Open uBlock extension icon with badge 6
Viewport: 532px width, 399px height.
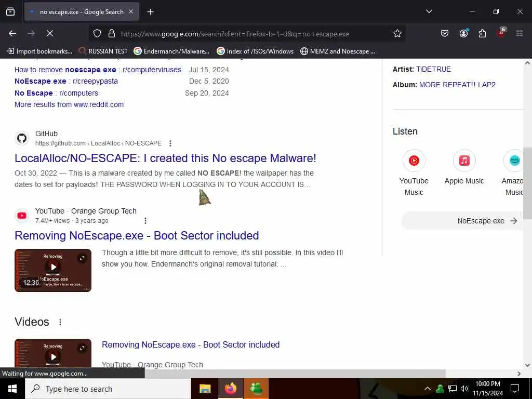tap(501, 33)
